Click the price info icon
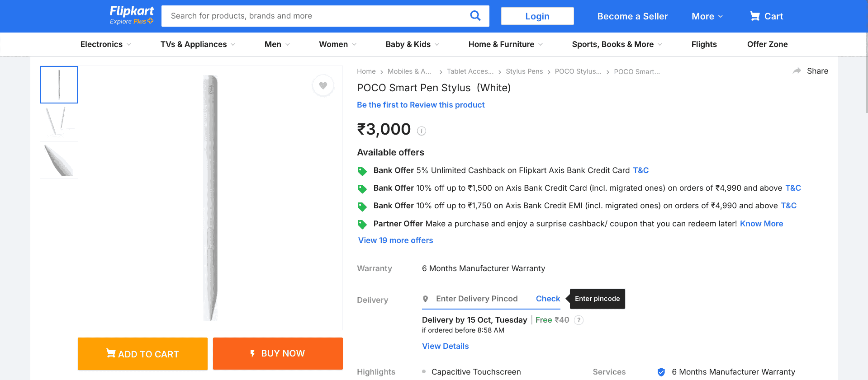The image size is (868, 380). click(422, 131)
